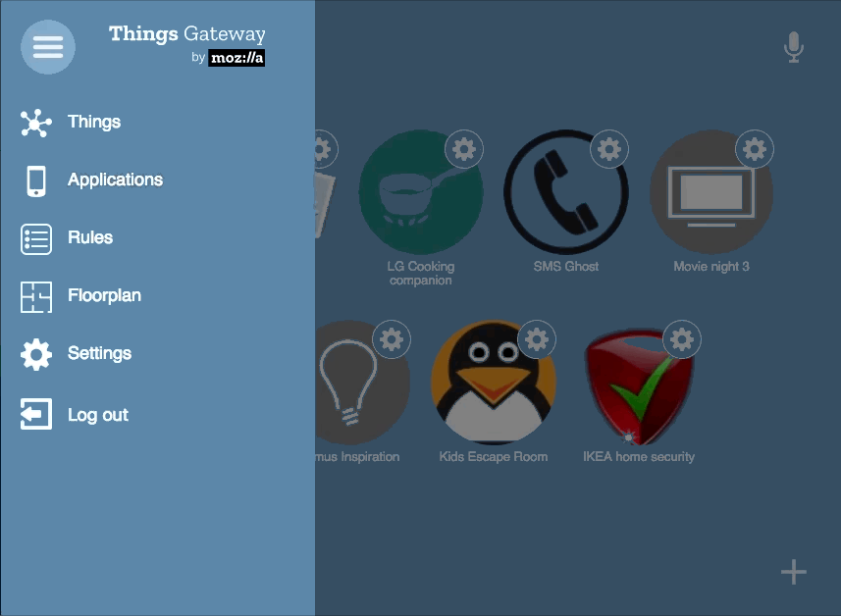Open settings for LG Cooking companion
Screen dimensions: 841x616
tap(464, 149)
